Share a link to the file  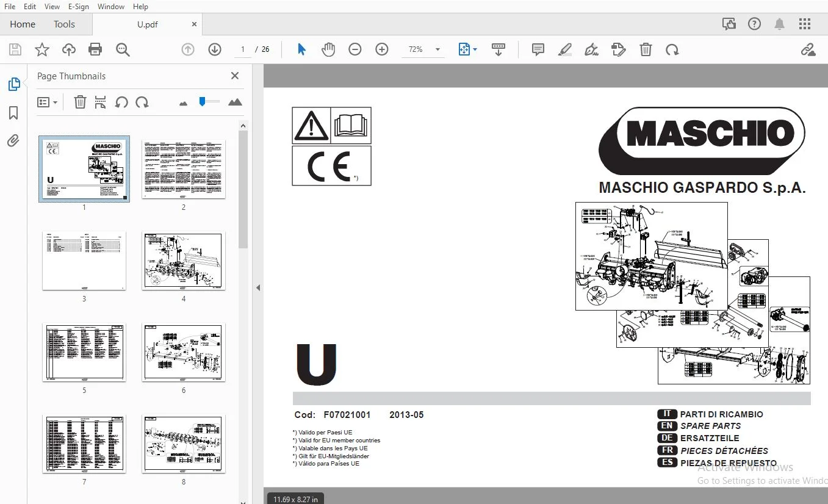tap(808, 49)
